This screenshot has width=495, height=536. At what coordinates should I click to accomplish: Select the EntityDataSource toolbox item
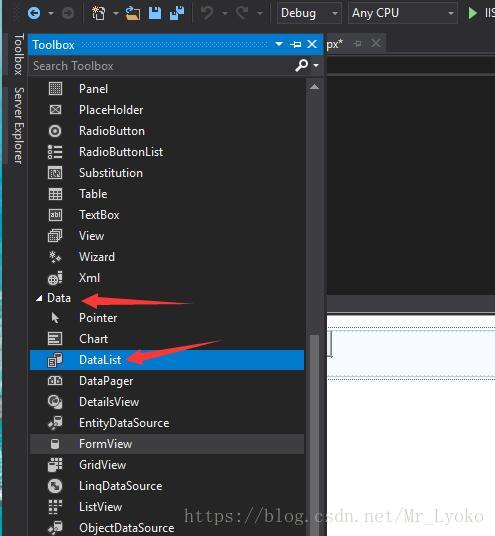pyautogui.click(x=167, y=423)
